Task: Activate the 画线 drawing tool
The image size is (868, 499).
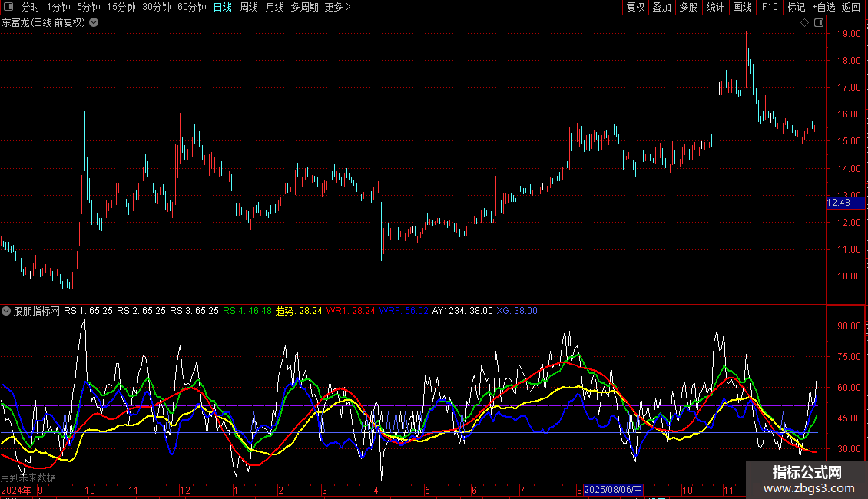Action: [x=742, y=7]
